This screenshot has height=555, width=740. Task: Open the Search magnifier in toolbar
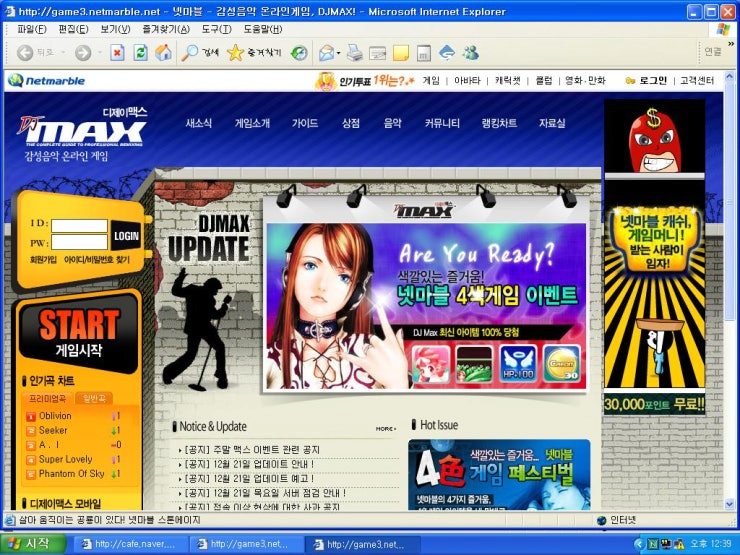(190, 52)
